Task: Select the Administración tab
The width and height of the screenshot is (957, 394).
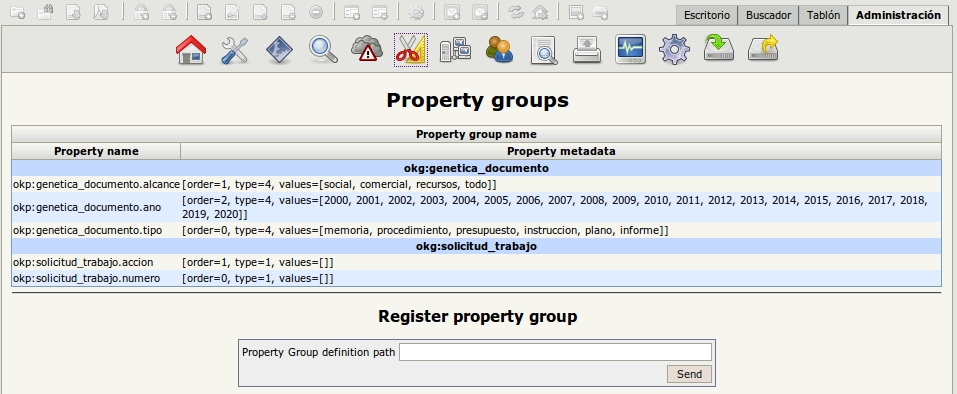Action: 898,15
